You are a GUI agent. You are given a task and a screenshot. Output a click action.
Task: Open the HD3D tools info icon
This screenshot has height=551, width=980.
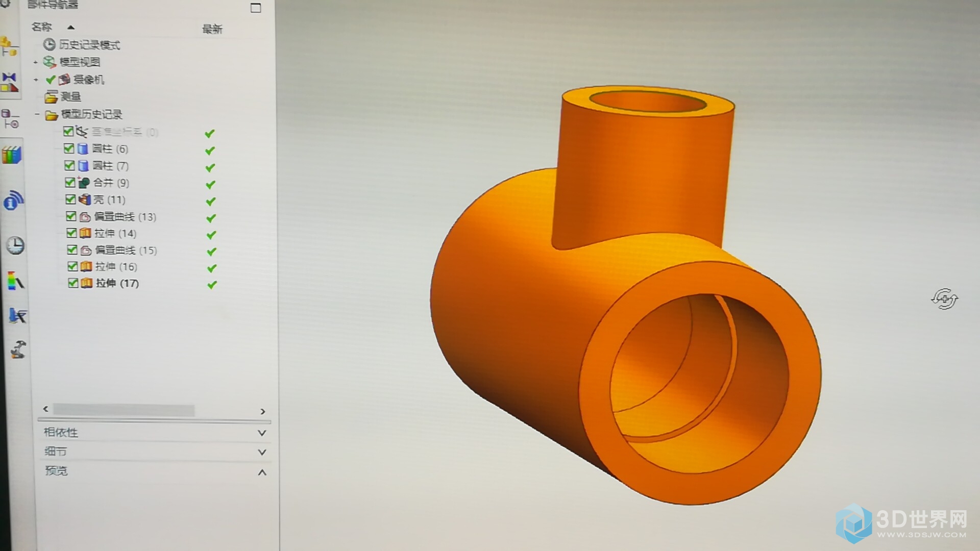coord(13,201)
